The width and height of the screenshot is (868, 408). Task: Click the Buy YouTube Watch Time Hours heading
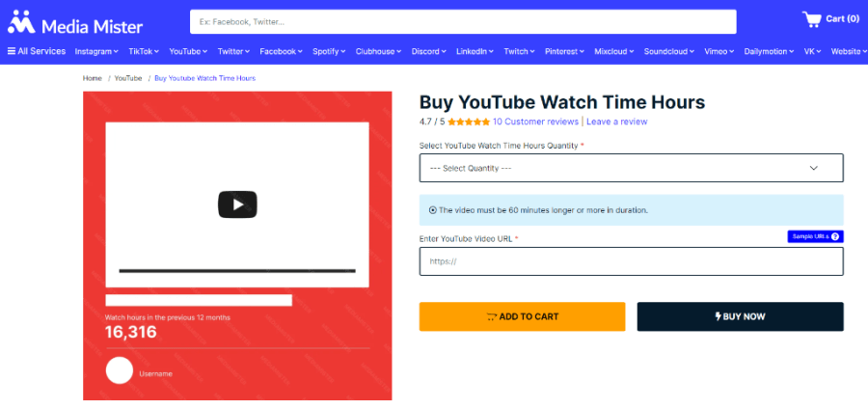pos(562,102)
